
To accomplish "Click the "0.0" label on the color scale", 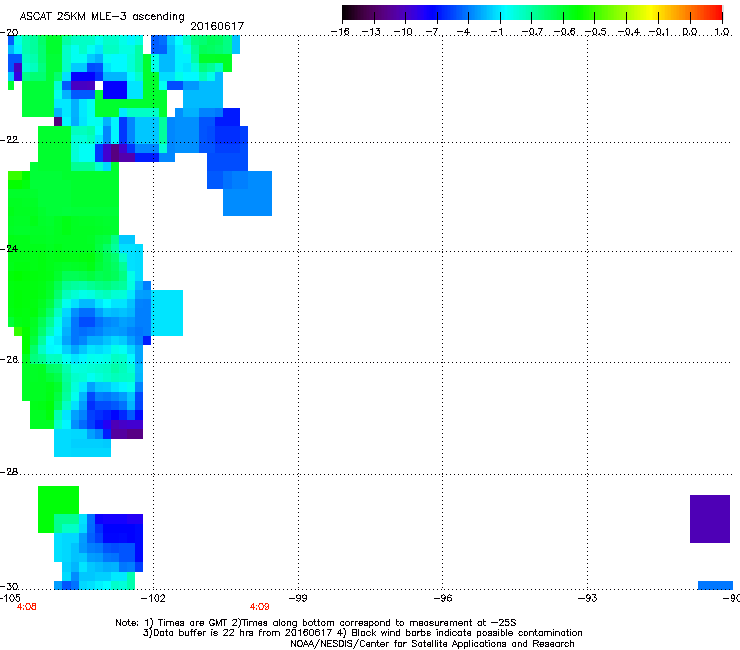I will (x=690, y=32).
